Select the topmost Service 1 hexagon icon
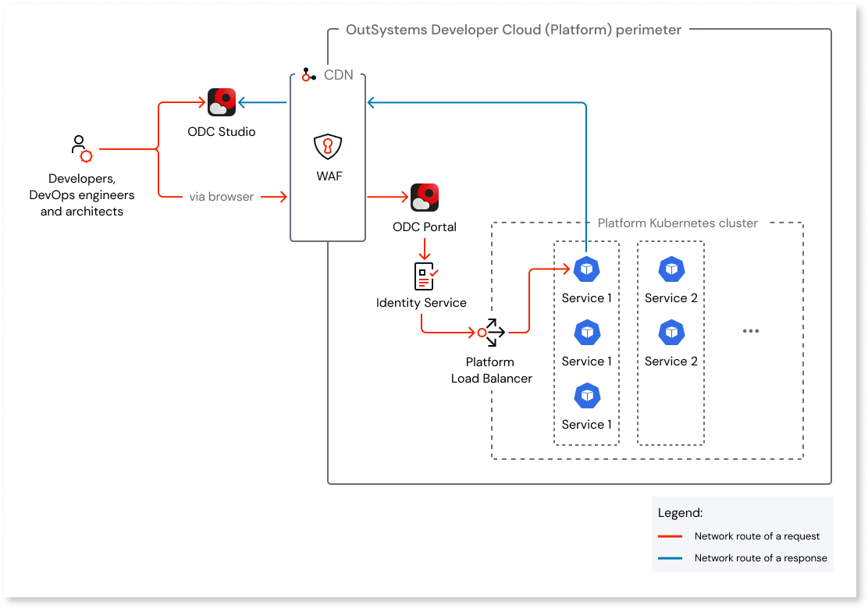This screenshot has height=609, width=868. pos(586,269)
